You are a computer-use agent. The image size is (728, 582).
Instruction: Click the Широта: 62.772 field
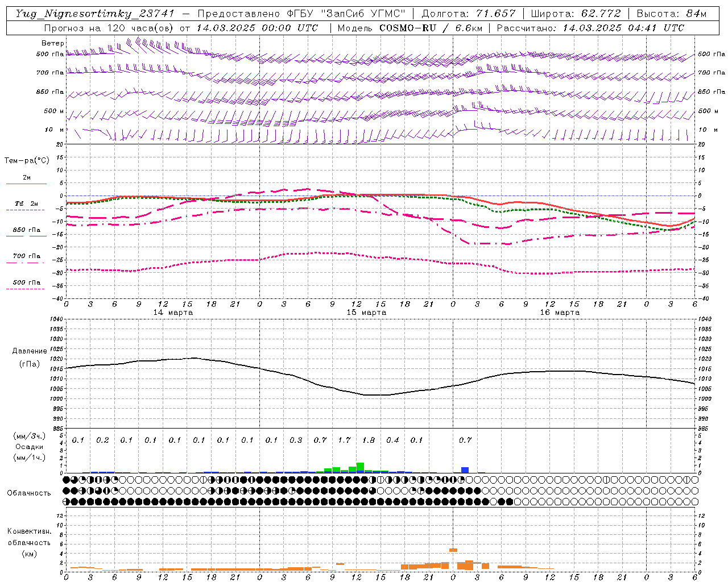coord(576,14)
